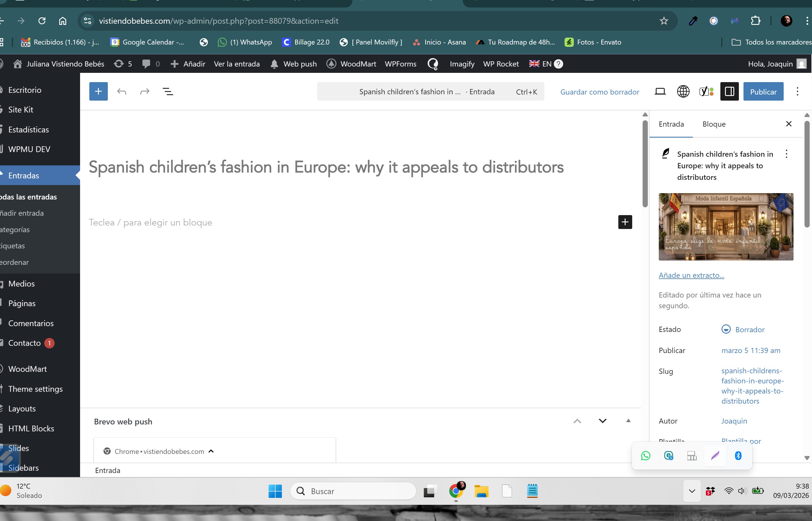The width and height of the screenshot is (812, 521).
Task: Switch to the Bloque tab
Action: [714, 124]
